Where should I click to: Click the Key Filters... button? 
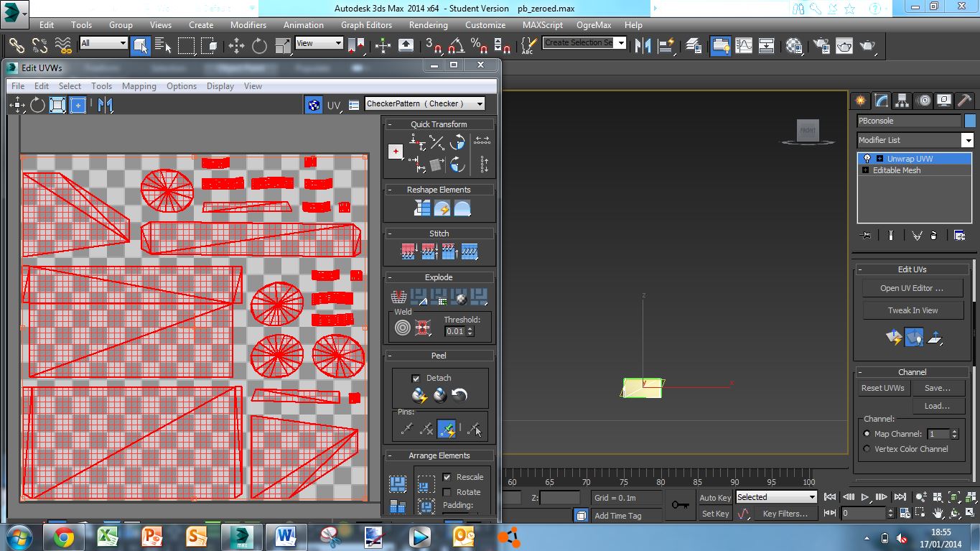coord(785,514)
